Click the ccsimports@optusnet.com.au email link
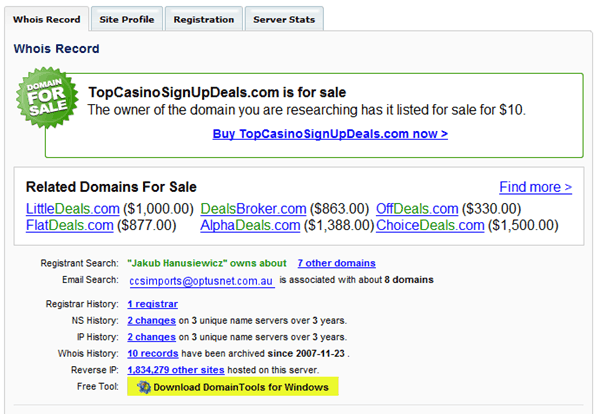This screenshot has height=415, width=598. [x=201, y=281]
